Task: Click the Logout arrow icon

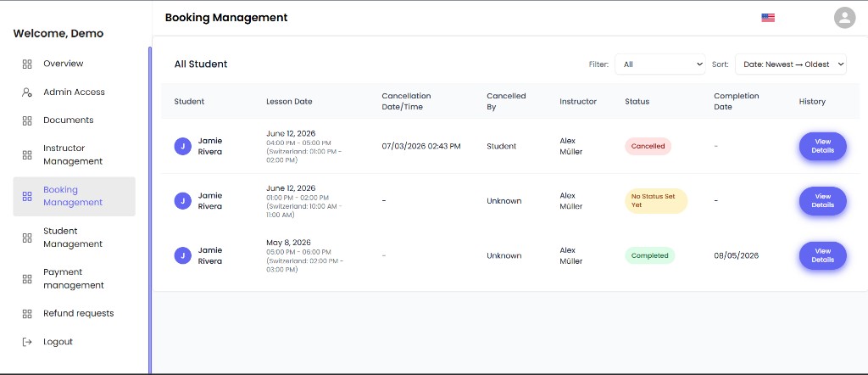Action: [26, 342]
